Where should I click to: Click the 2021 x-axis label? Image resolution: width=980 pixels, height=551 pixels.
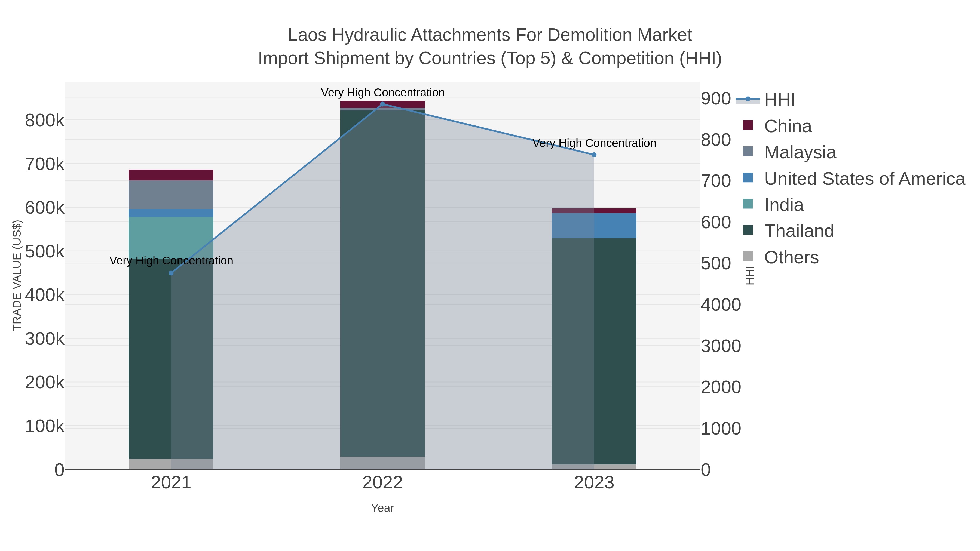point(171,483)
